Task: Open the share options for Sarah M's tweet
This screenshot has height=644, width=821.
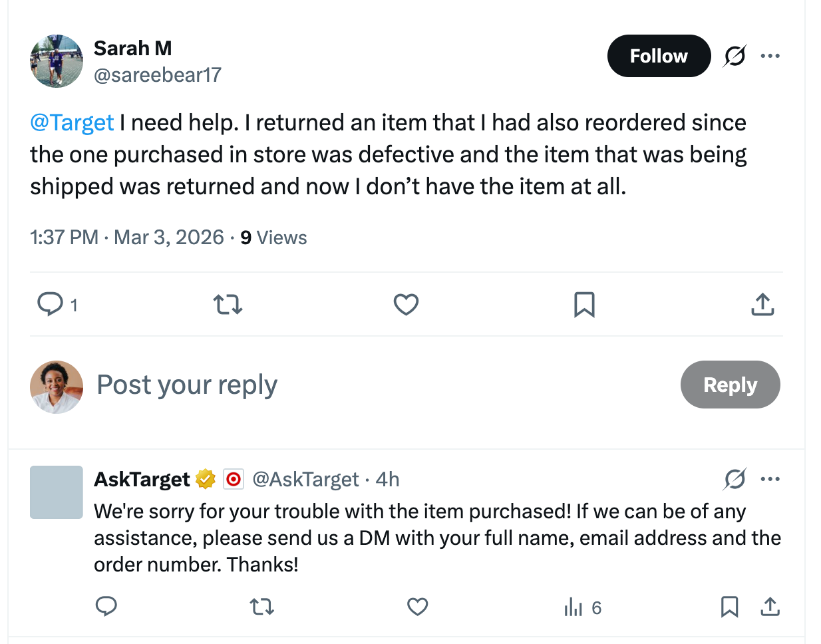Action: click(x=762, y=304)
